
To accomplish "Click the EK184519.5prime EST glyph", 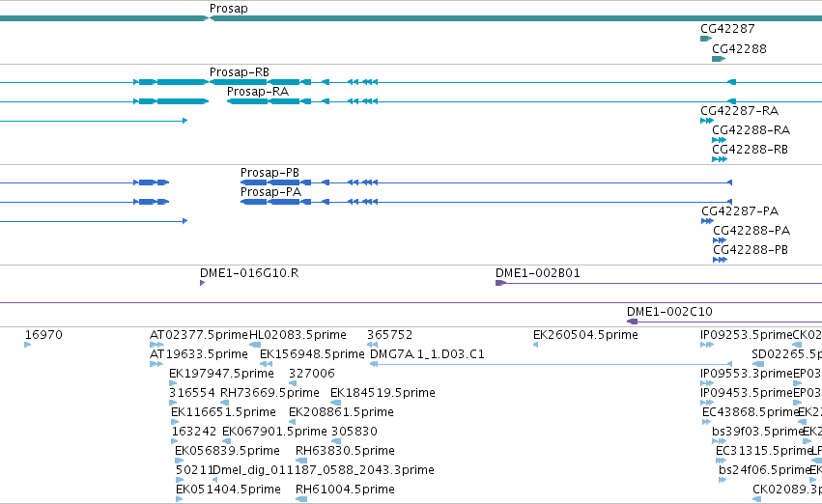I will (x=335, y=403).
